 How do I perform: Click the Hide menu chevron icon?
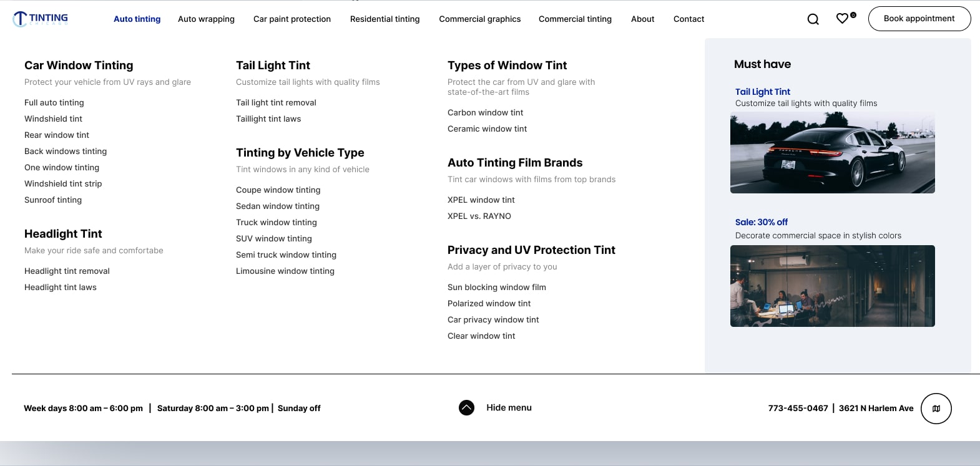pos(466,408)
